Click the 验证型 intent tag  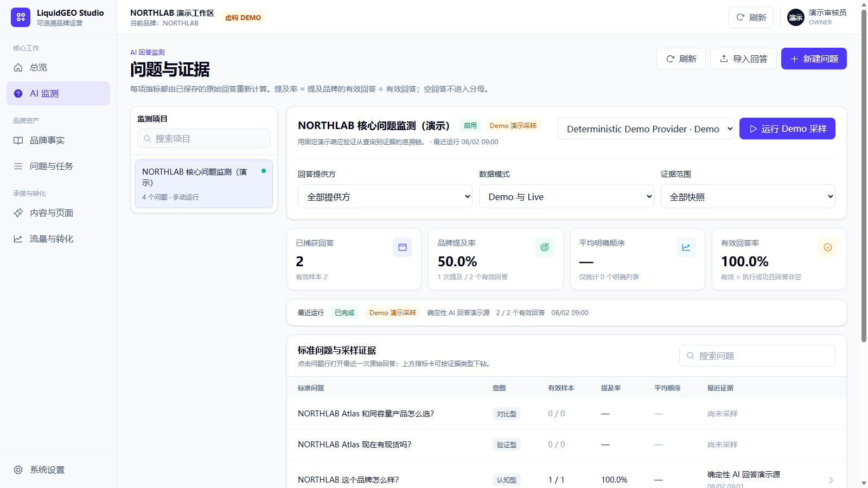click(507, 445)
